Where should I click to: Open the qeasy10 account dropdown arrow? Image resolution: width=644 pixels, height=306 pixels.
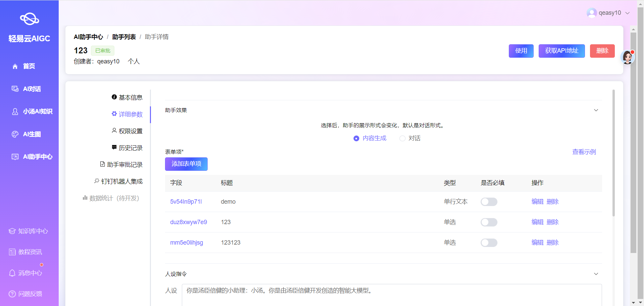pyautogui.click(x=628, y=13)
